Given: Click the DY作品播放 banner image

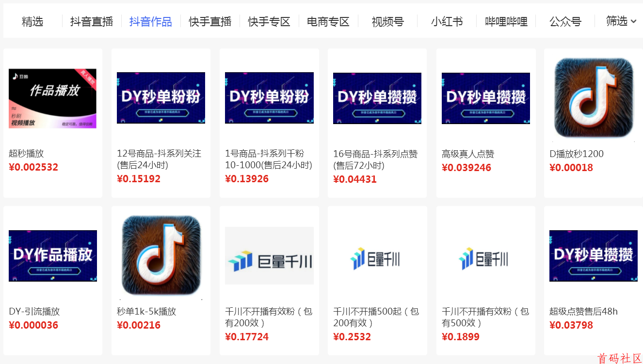Looking at the screenshot, I should 52,256.
